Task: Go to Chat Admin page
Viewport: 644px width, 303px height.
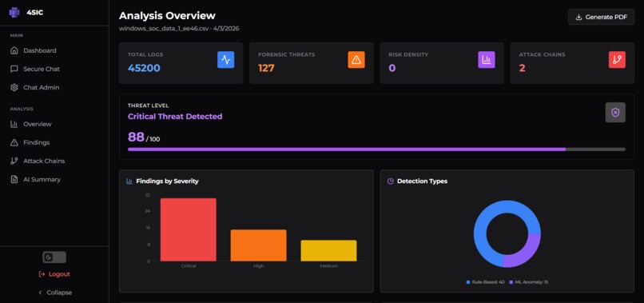Action: (x=54, y=88)
